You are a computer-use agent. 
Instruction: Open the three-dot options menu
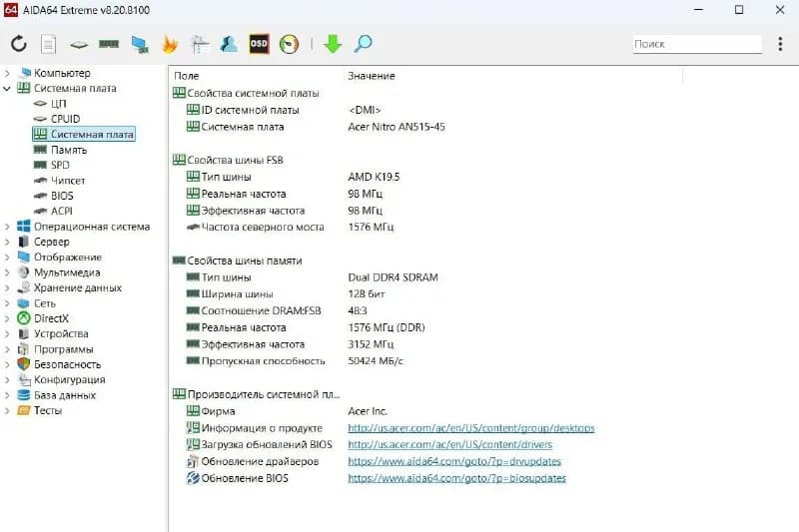pos(780,44)
